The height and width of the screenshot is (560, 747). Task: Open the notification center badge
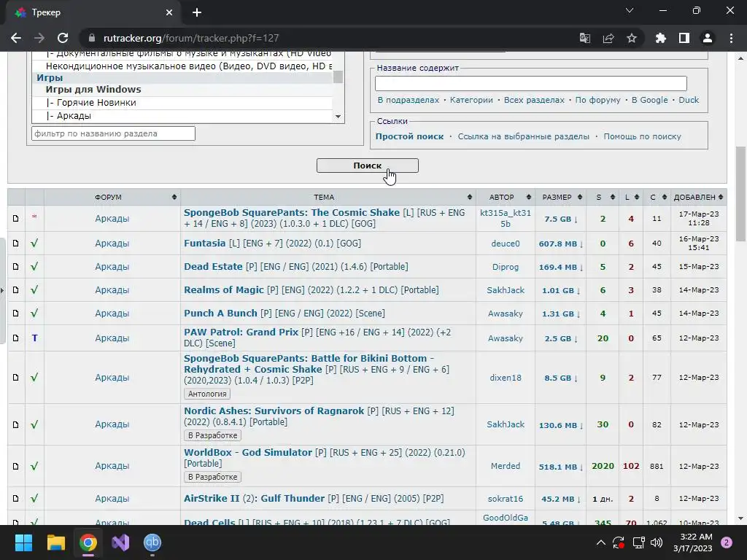tap(727, 542)
